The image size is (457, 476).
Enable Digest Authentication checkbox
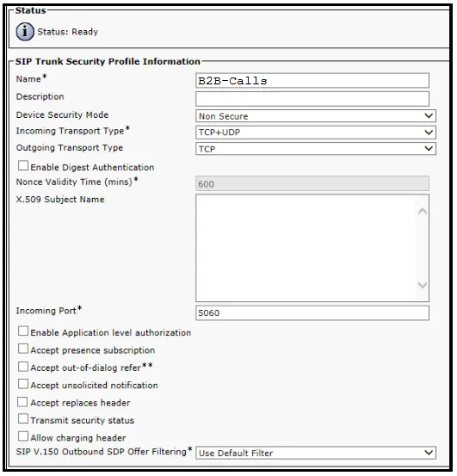point(23,166)
